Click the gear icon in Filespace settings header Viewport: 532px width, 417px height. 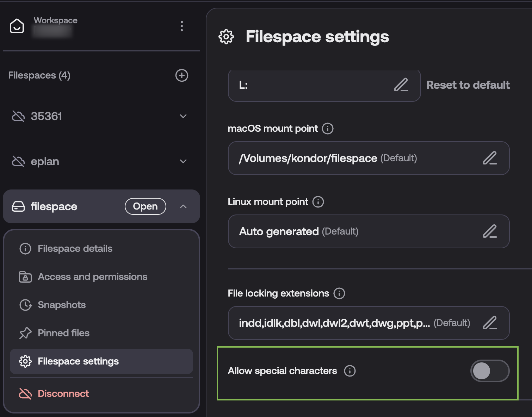click(x=226, y=37)
